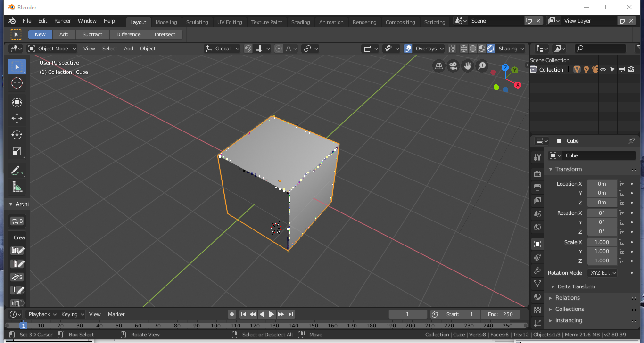The width and height of the screenshot is (644, 343).
Task: Lock the Rotation Z value
Action: (621, 231)
